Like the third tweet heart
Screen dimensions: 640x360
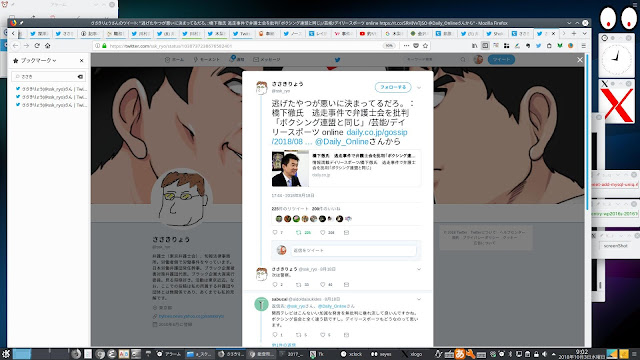[x=322, y=335]
